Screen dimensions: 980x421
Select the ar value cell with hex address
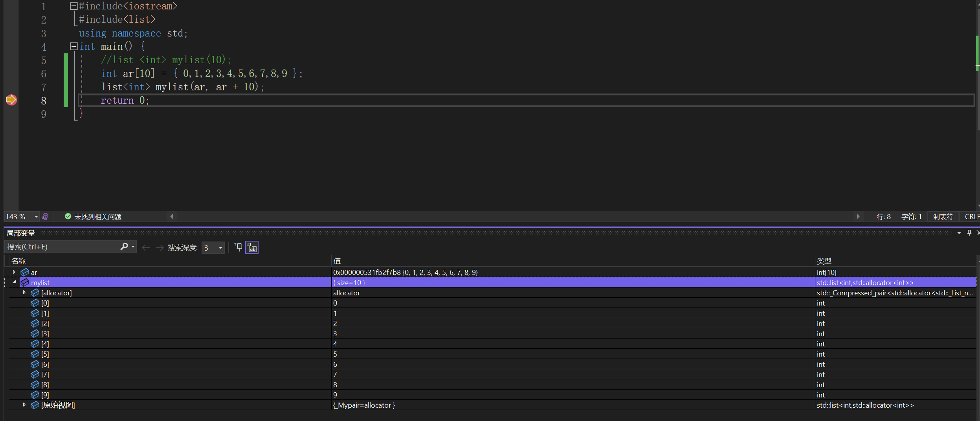[573, 272]
